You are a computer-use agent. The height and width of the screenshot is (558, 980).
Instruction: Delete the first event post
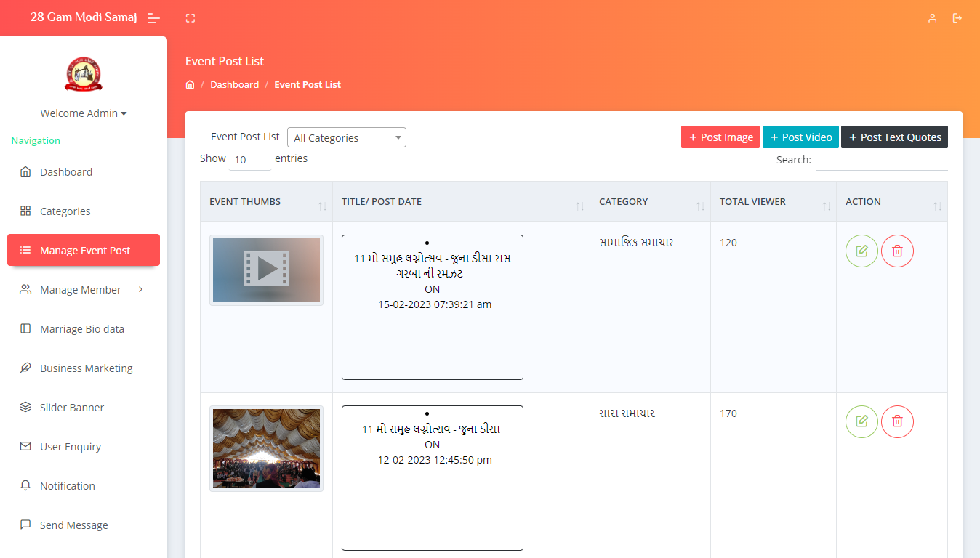[897, 251]
